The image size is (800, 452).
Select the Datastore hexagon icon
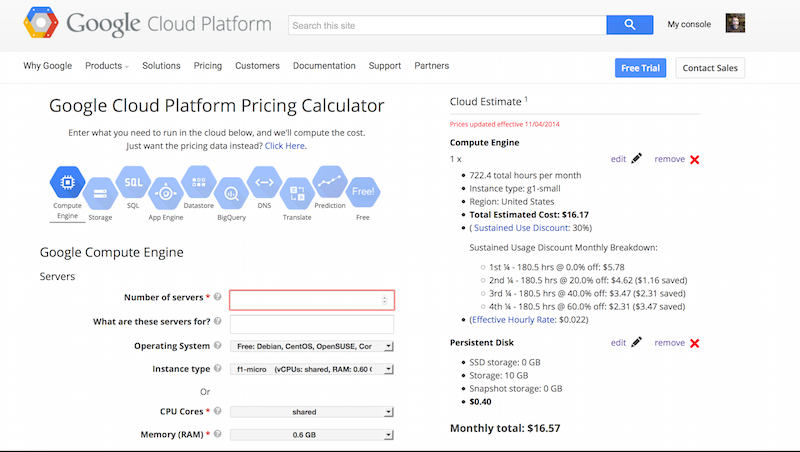pos(198,182)
